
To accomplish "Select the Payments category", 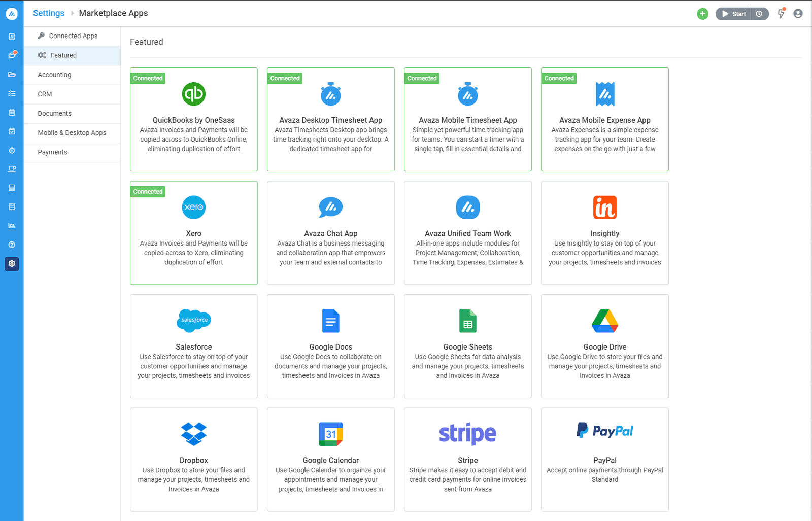I will (x=52, y=152).
